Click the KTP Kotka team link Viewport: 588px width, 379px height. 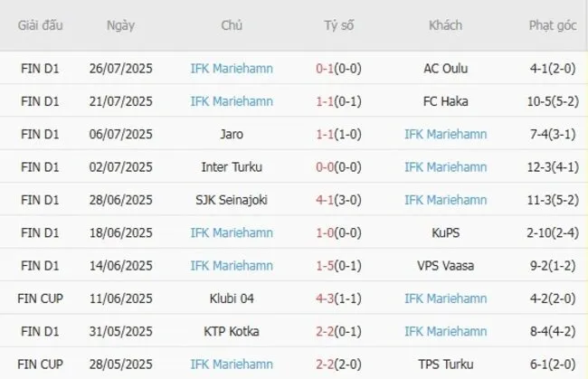(x=232, y=331)
